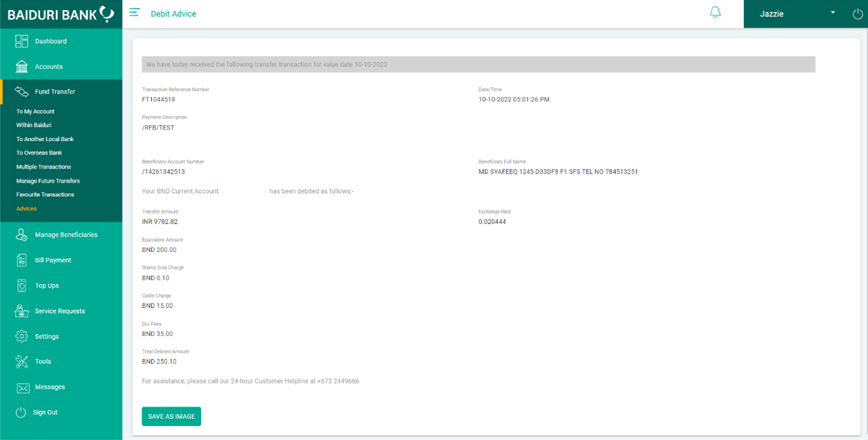This screenshot has width=868, height=440.
Task: Click Your BND Current Account text
Action: click(x=180, y=191)
